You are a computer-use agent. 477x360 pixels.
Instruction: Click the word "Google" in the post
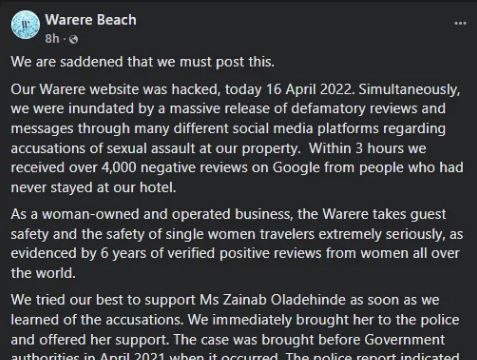[x=296, y=168]
